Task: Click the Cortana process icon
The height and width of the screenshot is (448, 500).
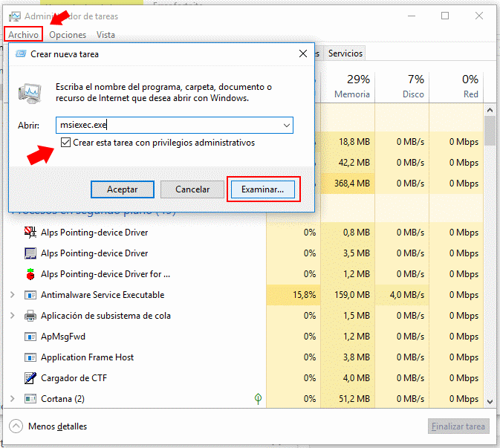Action: point(30,399)
